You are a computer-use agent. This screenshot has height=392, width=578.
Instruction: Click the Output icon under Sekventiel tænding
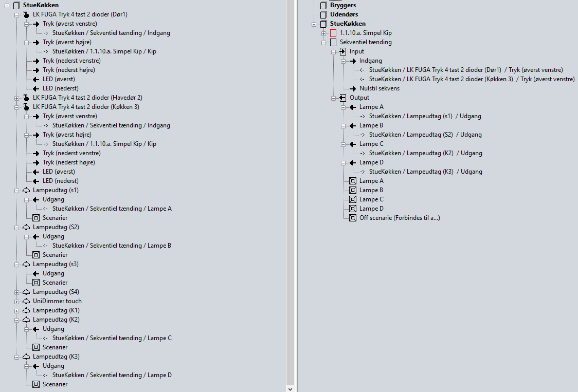(x=343, y=98)
